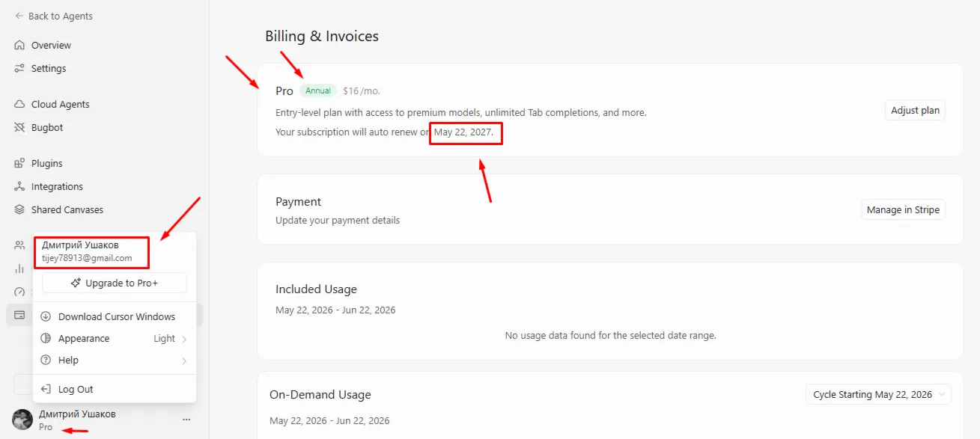Open the Overview home icon
The height and width of the screenshot is (439, 980).
(19, 46)
